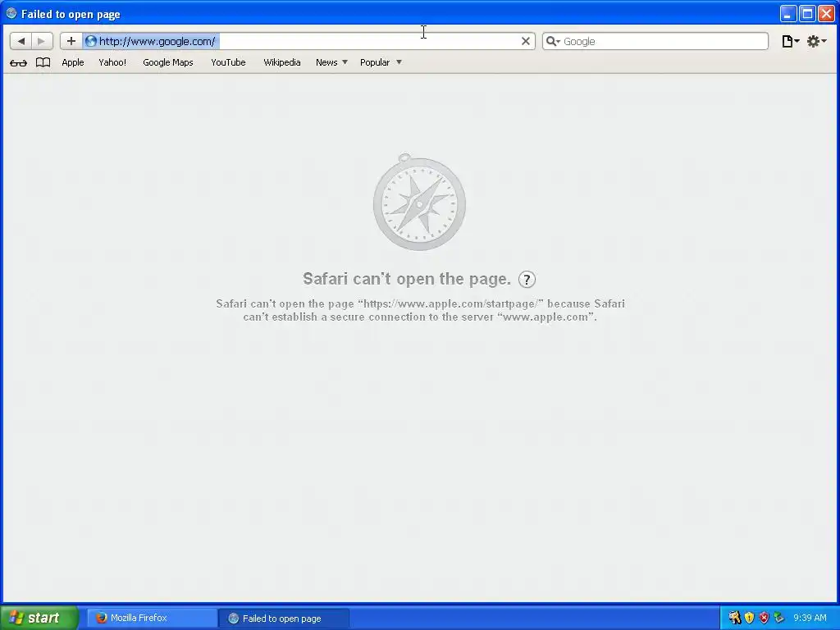Expand the Popular bookmarks folder

(x=381, y=62)
